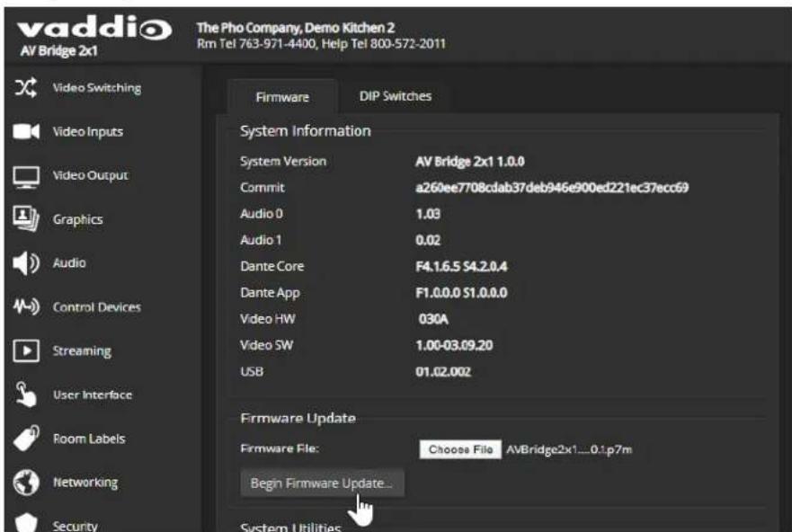Click the System Utilities heading
Screen dimensions: 792x532
click(x=290, y=527)
